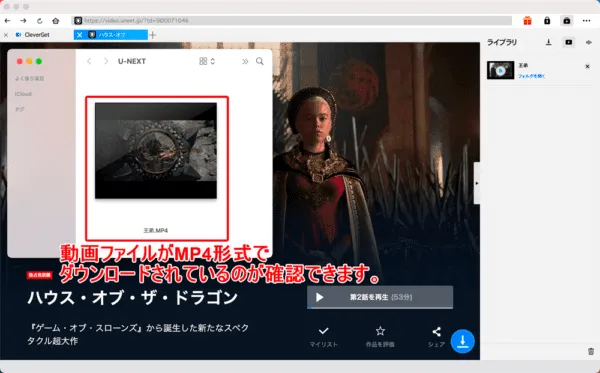Click the padlock icon in the top toolbar

click(547, 21)
